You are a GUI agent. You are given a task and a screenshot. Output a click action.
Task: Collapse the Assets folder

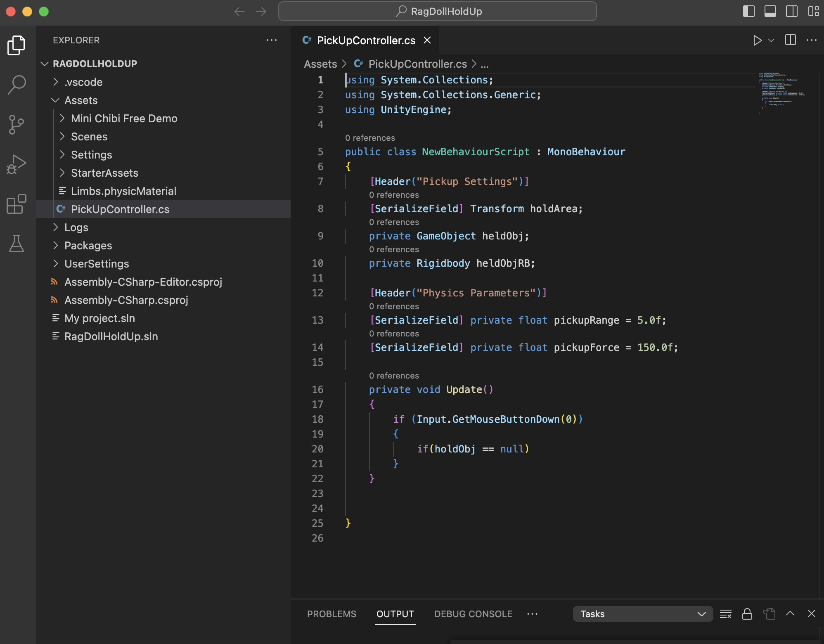pos(81,100)
